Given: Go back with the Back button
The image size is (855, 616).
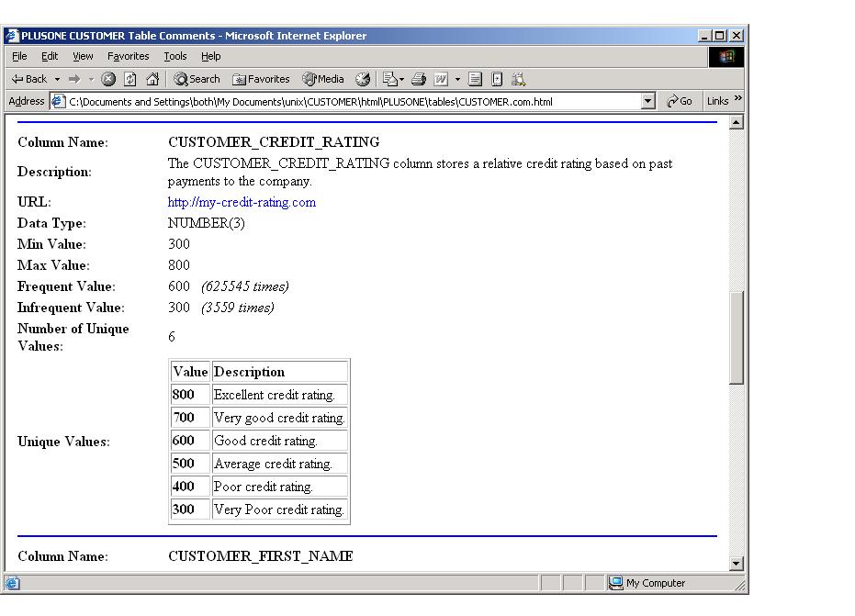Looking at the screenshot, I should point(28,79).
